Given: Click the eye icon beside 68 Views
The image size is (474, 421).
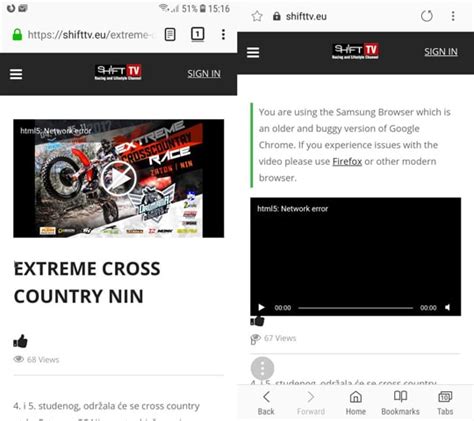Looking at the screenshot, I should pyautogui.click(x=19, y=359).
